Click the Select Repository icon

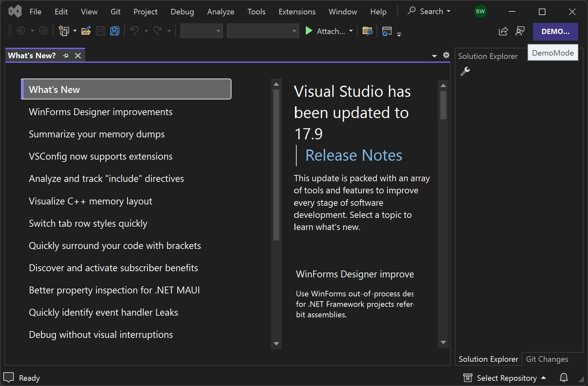click(468, 378)
